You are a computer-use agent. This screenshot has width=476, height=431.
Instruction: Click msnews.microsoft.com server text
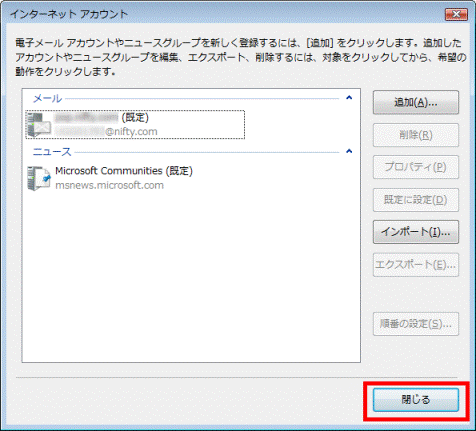(x=109, y=185)
